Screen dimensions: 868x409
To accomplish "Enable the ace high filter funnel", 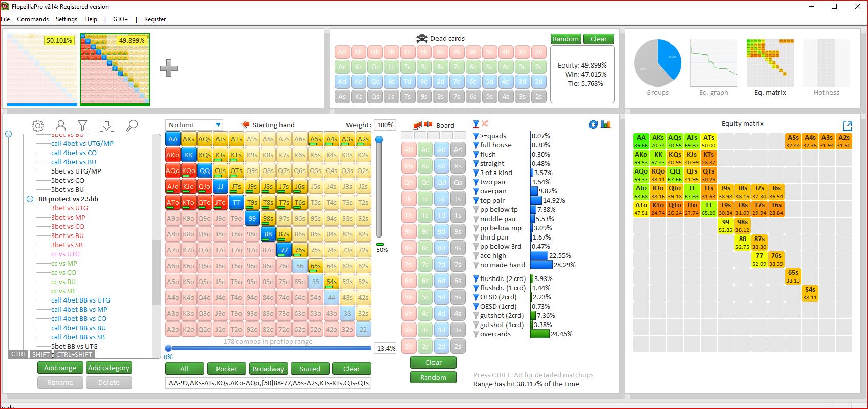I will [x=476, y=256].
